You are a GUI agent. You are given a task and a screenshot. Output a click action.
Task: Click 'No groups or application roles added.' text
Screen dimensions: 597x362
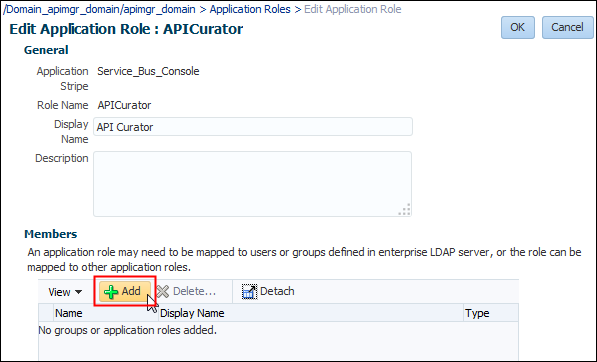point(128,330)
